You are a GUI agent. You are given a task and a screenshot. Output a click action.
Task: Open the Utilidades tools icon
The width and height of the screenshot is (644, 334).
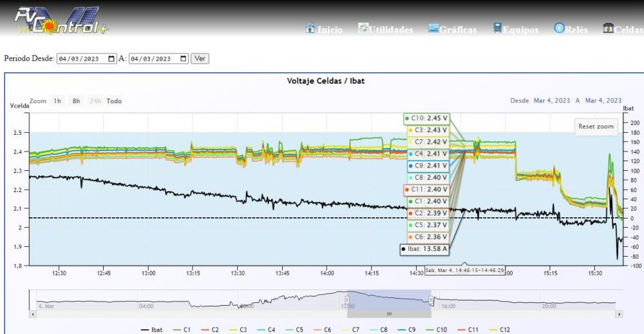tap(363, 28)
